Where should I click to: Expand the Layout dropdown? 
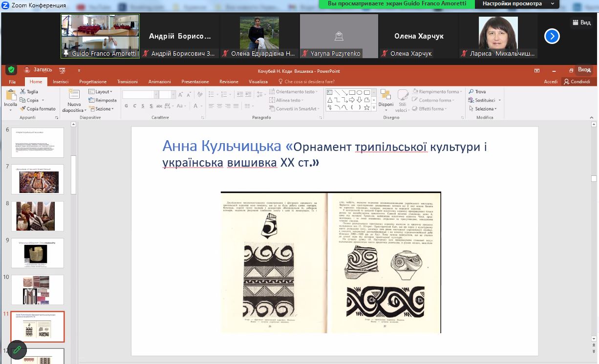[101, 92]
